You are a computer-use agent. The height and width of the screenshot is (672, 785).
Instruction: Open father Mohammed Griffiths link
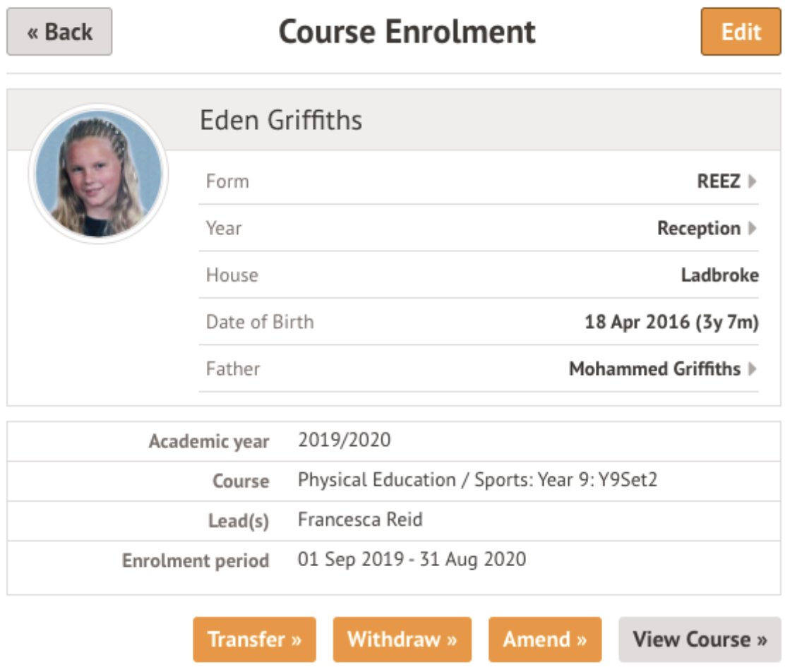[654, 368]
